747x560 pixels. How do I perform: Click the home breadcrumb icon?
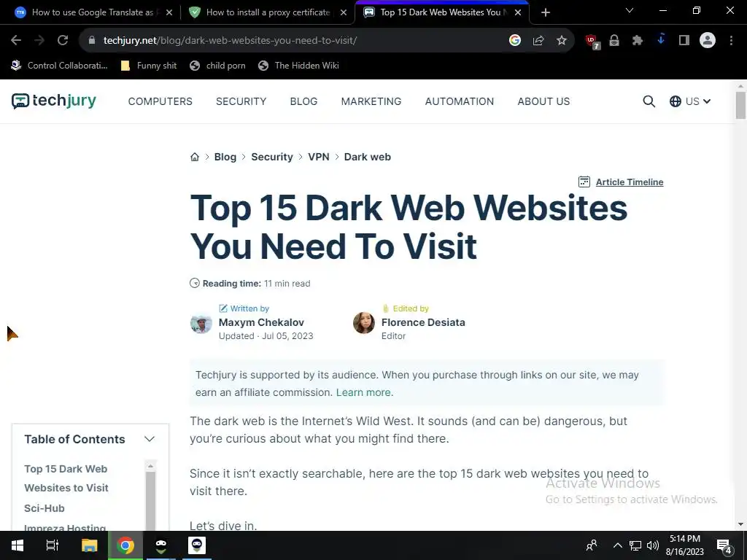[194, 157]
